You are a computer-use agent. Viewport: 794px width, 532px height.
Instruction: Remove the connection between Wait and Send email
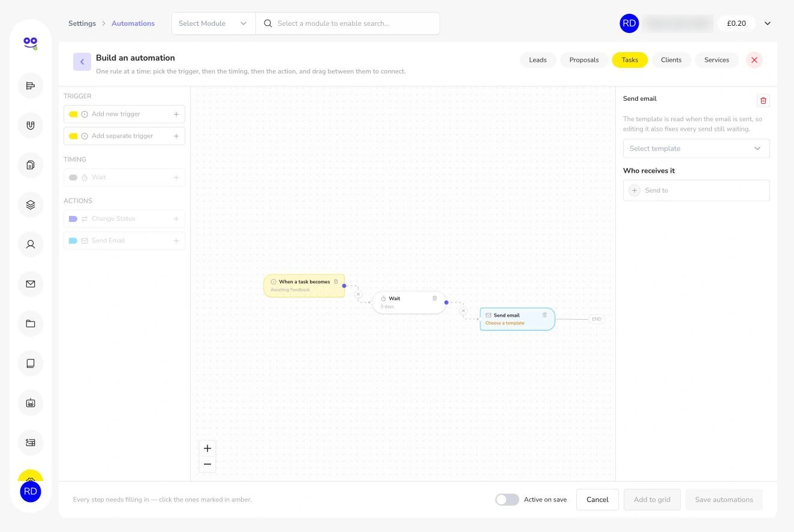pos(463,311)
